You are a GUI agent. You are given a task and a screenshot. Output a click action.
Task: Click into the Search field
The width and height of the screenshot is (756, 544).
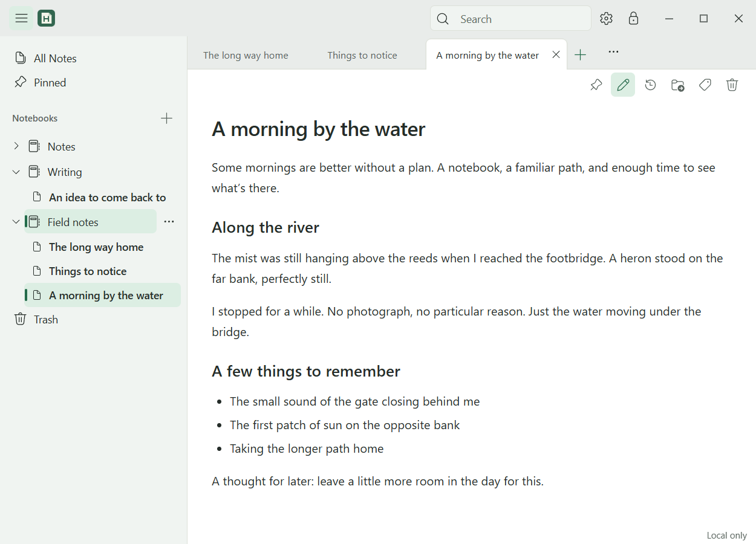(x=510, y=19)
